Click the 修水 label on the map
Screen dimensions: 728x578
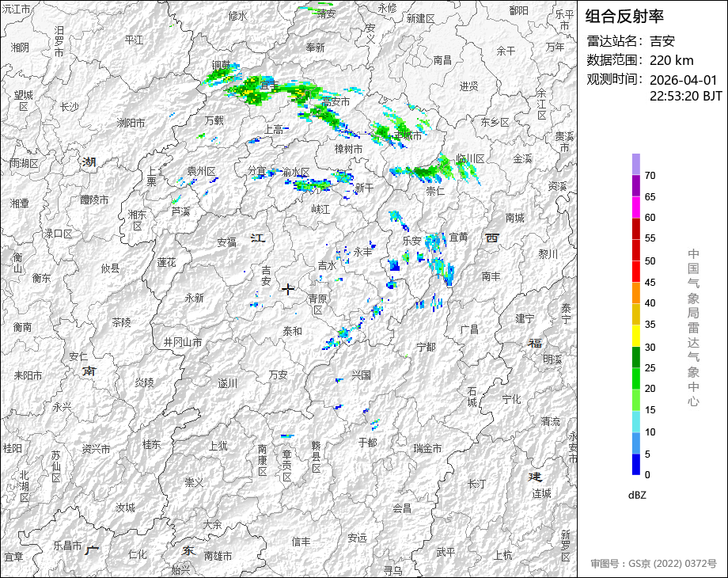point(237,15)
